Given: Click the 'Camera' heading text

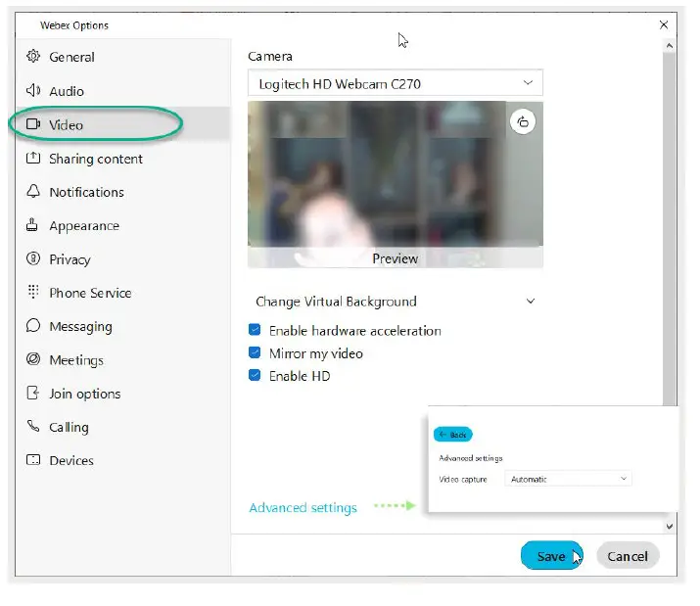Looking at the screenshot, I should (270, 56).
